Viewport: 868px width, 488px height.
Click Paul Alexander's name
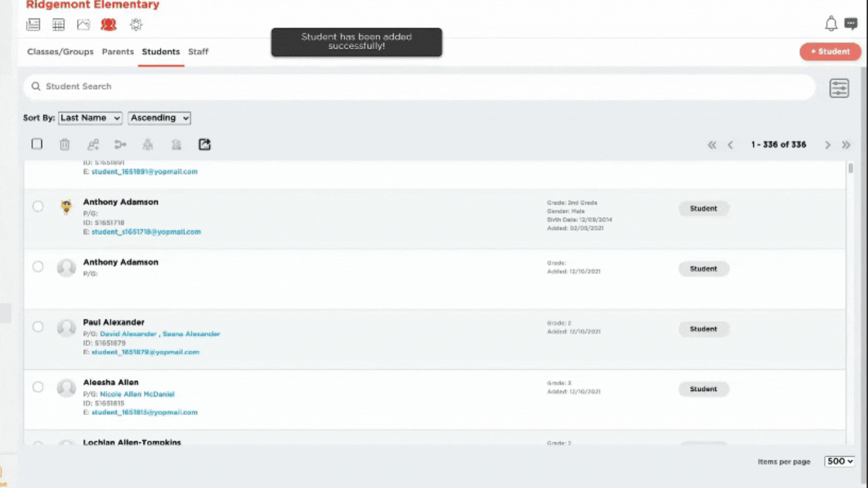coord(114,322)
